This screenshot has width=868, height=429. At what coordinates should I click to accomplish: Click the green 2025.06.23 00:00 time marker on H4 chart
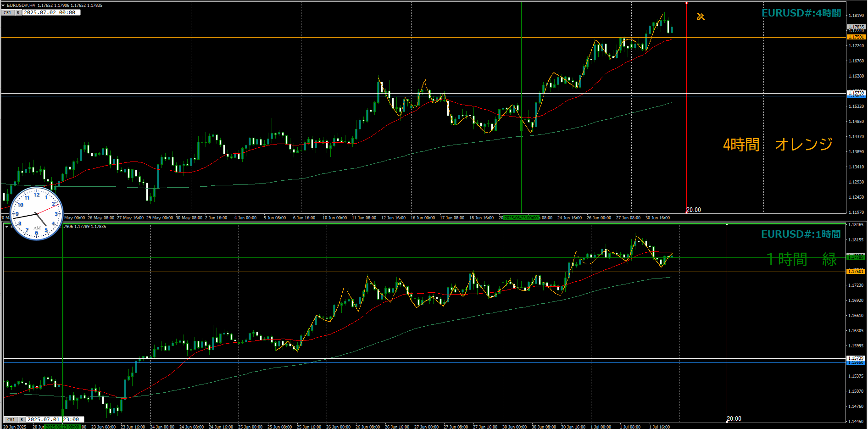click(x=521, y=218)
